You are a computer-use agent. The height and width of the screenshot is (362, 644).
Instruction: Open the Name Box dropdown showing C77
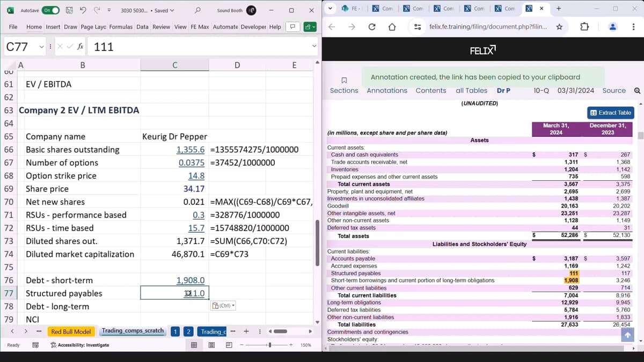41,47
